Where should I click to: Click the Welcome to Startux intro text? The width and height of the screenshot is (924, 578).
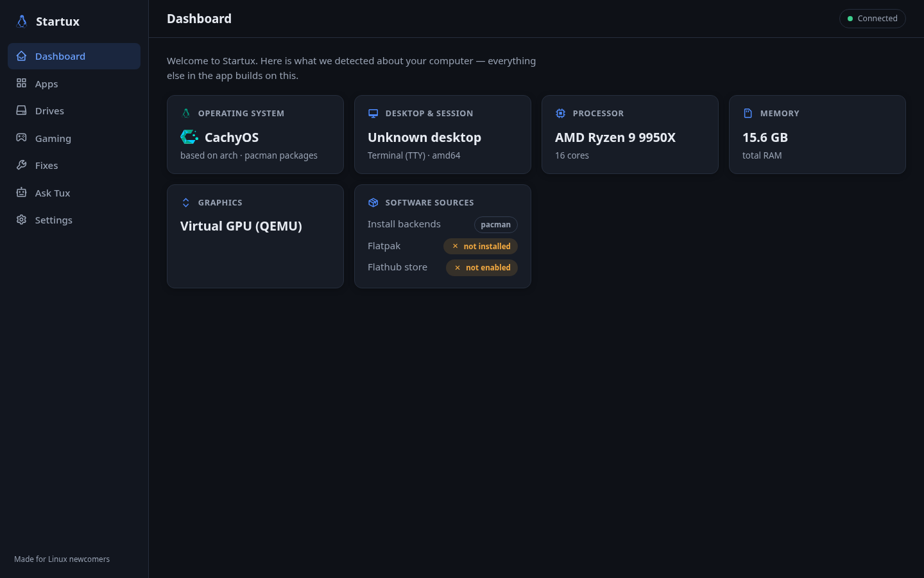coord(351,68)
